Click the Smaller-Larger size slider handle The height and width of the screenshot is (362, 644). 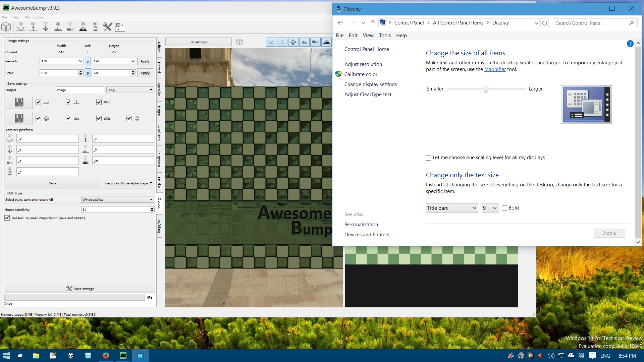pos(486,89)
